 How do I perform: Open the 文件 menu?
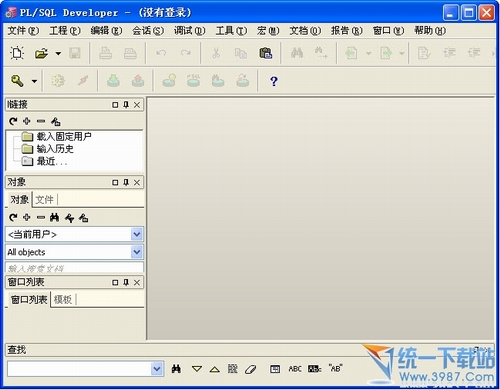pos(23,31)
